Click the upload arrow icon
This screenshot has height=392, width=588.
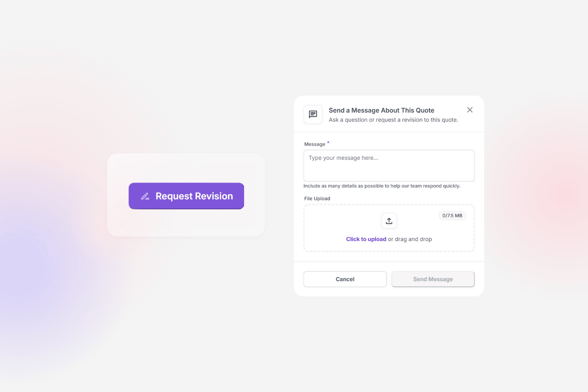[389, 221]
